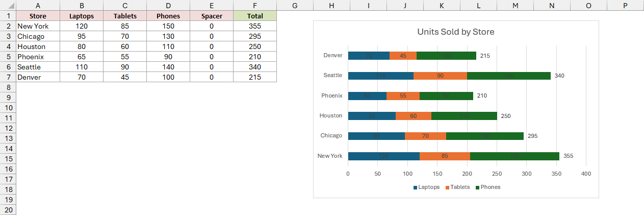Image resolution: width=644 pixels, height=215 pixels.
Task: Select Chicago total cell 295
Action: tap(255, 36)
